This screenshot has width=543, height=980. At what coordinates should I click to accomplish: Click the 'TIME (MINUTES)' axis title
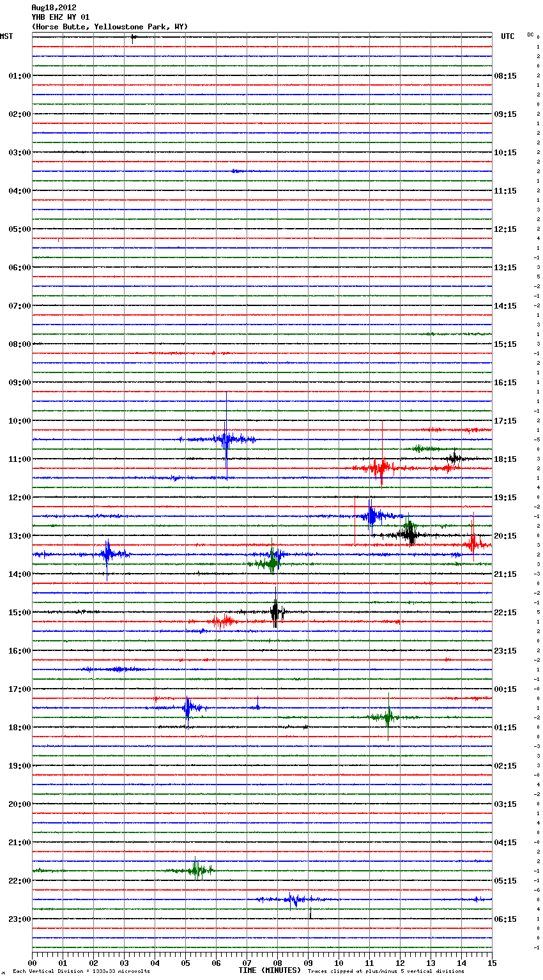pos(270,970)
